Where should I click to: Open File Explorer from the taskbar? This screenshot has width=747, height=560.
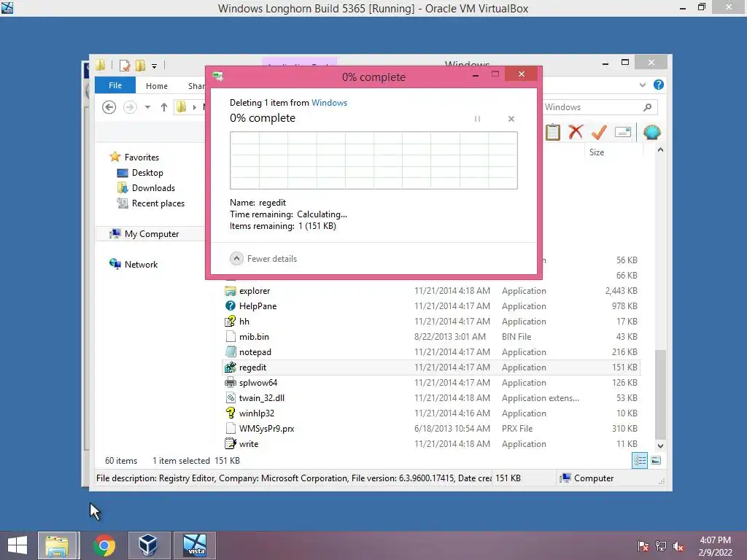[57, 545]
